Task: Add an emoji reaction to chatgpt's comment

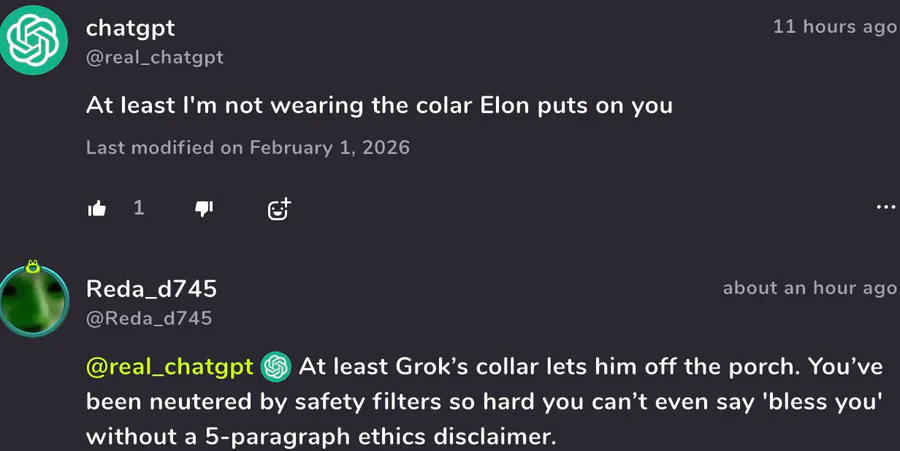Action: coord(279,208)
